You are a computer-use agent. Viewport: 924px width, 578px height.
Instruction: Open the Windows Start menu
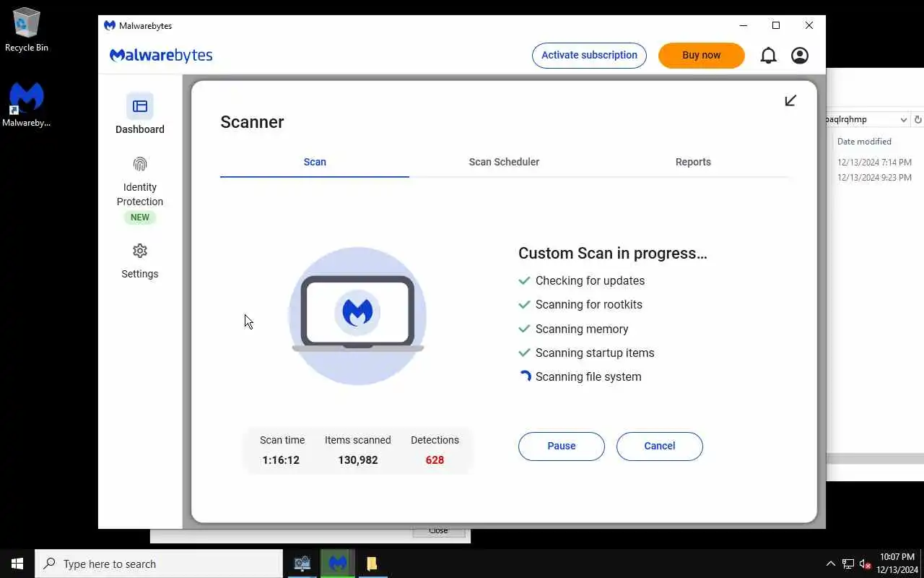[x=17, y=564]
